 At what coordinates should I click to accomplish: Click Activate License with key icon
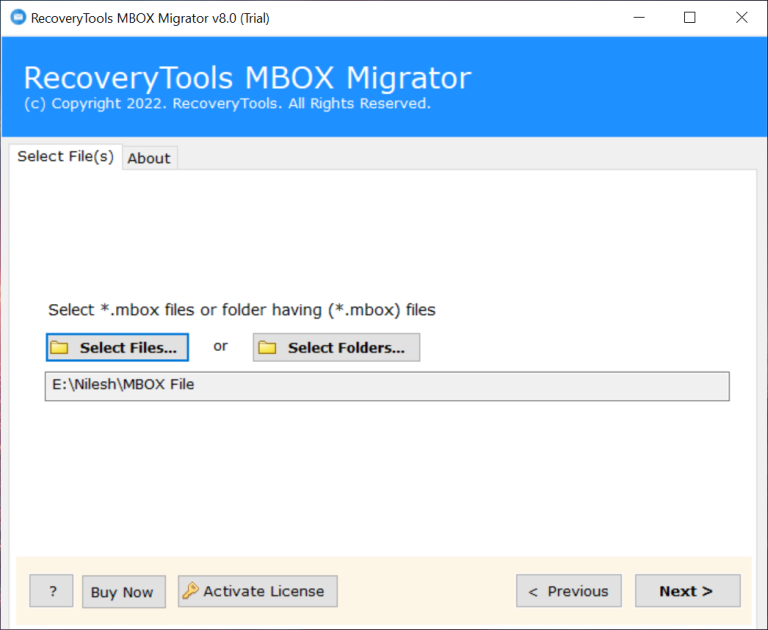point(258,591)
